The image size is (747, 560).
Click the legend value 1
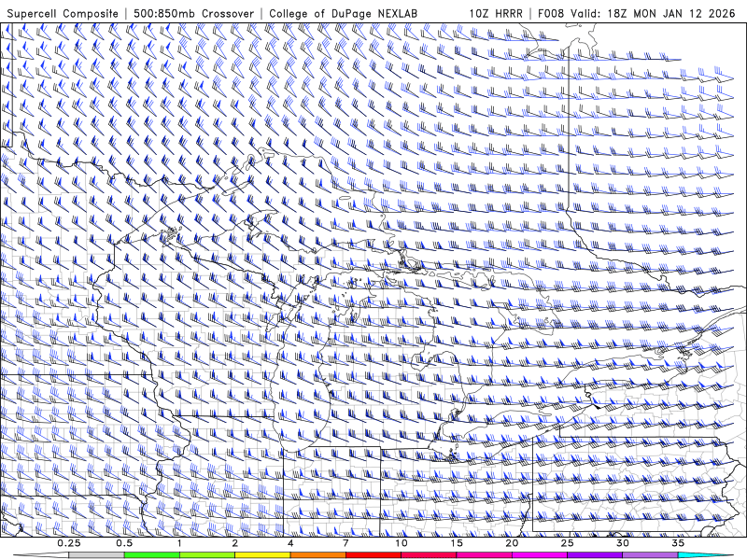coord(179,543)
